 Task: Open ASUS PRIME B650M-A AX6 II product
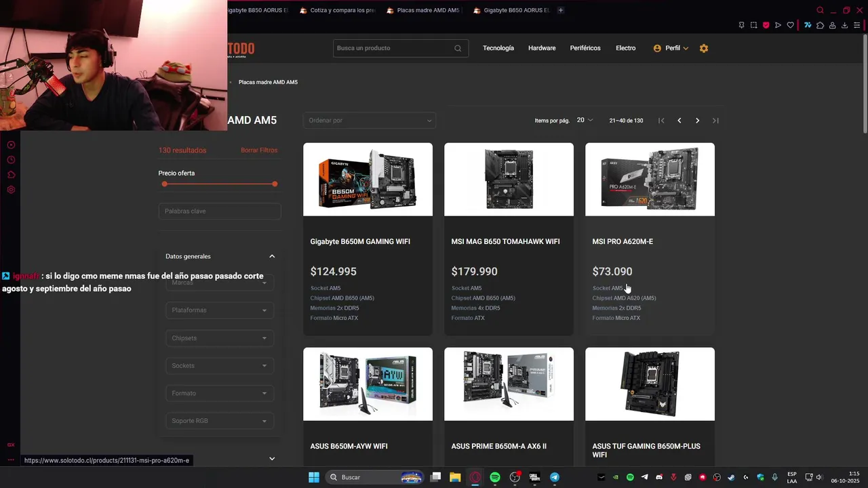tap(498, 447)
